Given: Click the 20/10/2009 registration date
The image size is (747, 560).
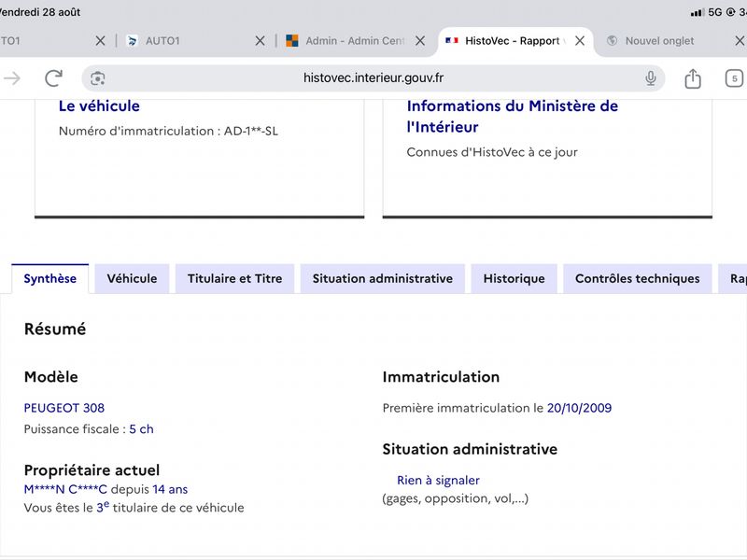Looking at the screenshot, I should [579, 408].
